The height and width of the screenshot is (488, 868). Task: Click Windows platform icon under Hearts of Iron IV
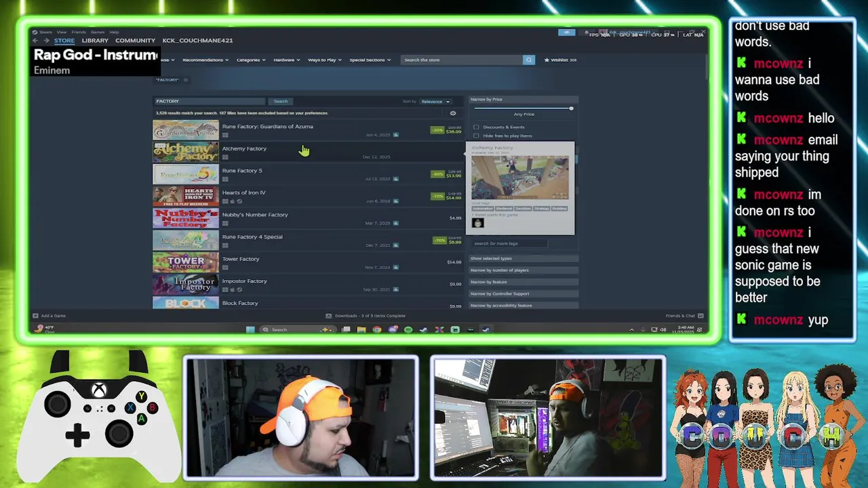[225, 201]
